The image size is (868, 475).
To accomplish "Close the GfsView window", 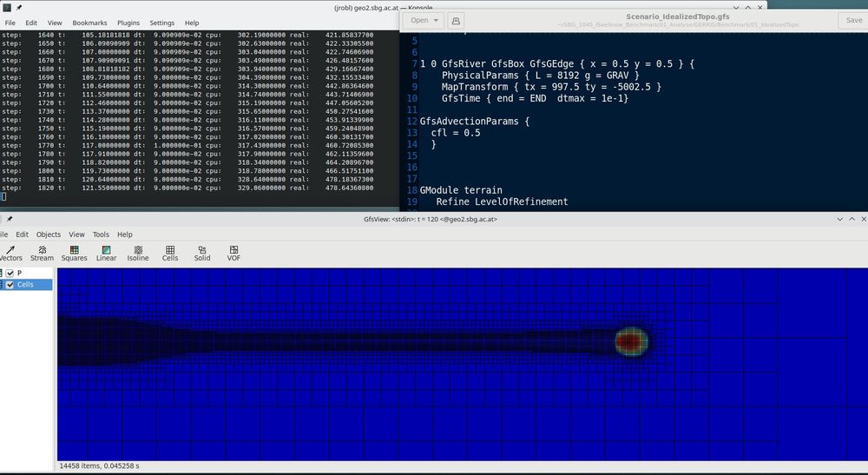I will (x=864, y=219).
